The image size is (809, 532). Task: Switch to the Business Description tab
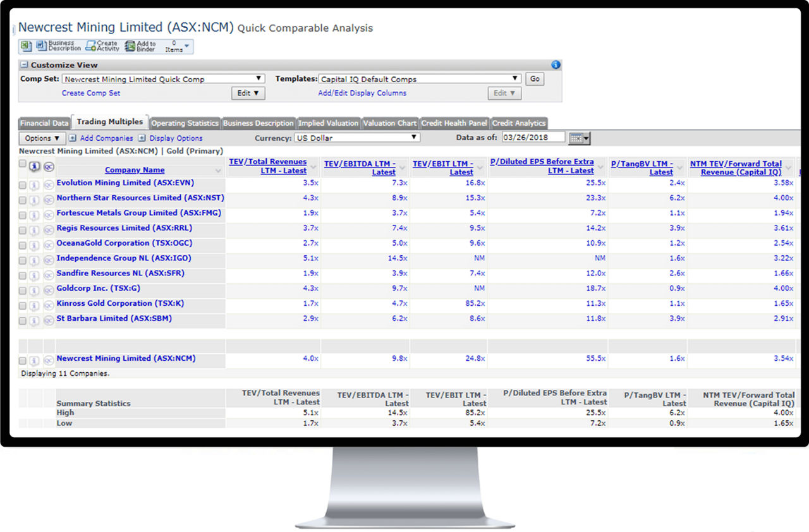[259, 123]
